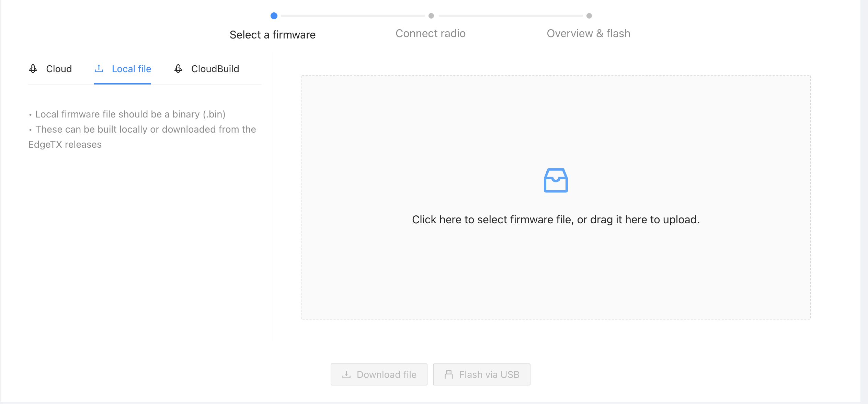Click the upload icon beside Local file

pyautogui.click(x=99, y=69)
